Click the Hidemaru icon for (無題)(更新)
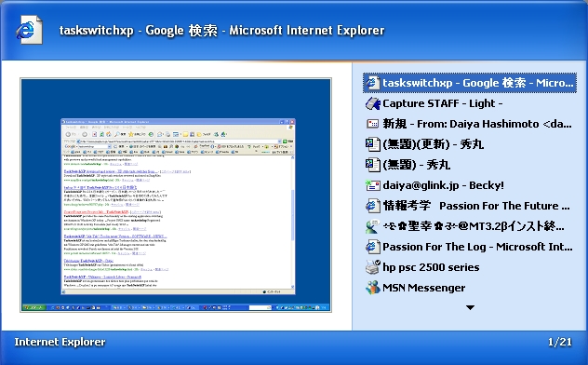This screenshot has height=365, width=588. (x=372, y=144)
